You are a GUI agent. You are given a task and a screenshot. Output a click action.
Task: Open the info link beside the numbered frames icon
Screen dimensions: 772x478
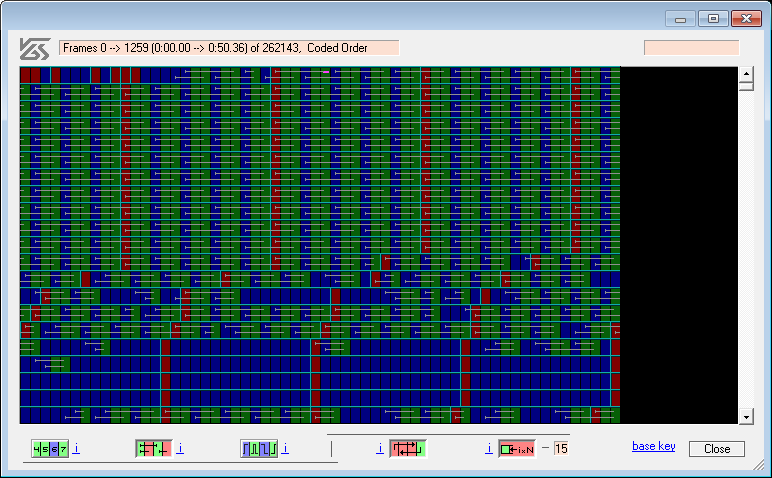click(x=76, y=448)
